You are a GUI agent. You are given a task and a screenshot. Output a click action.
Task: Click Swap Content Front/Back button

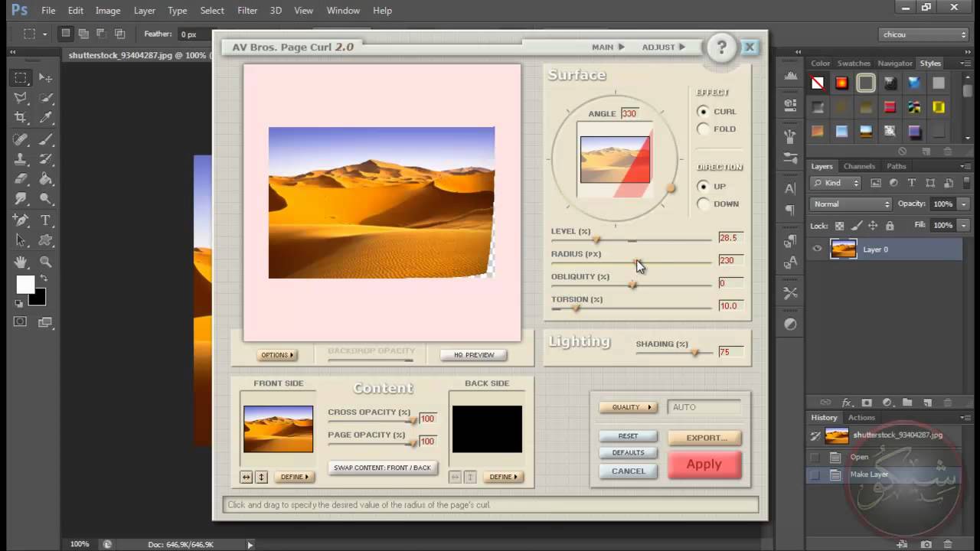click(x=382, y=468)
